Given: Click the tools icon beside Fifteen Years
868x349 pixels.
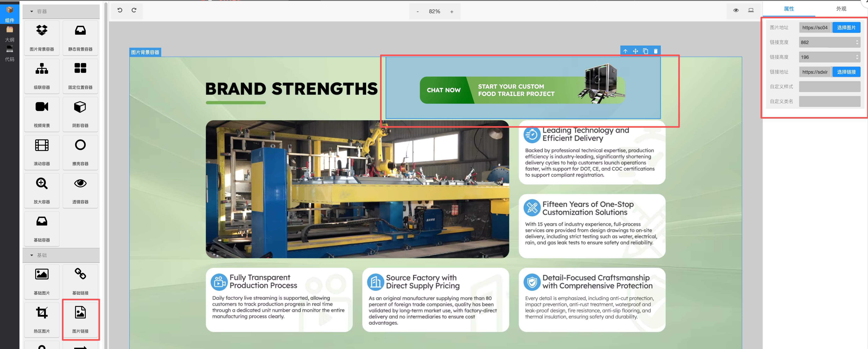Looking at the screenshot, I should (532, 208).
